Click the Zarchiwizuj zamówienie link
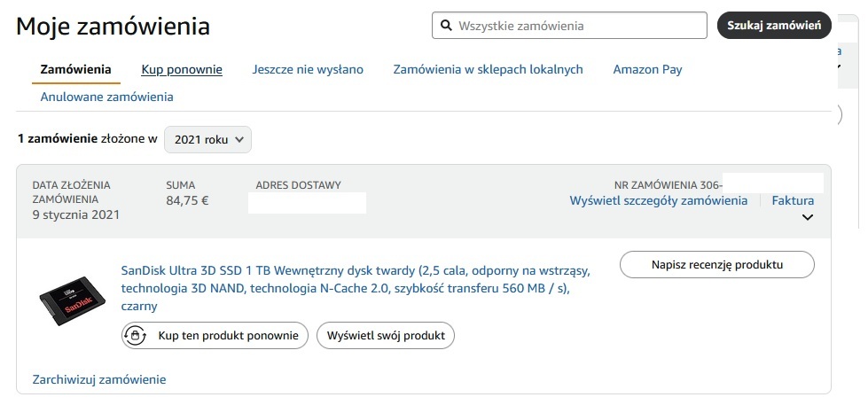Viewport: 868px width, 405px height. pos(99,379)
